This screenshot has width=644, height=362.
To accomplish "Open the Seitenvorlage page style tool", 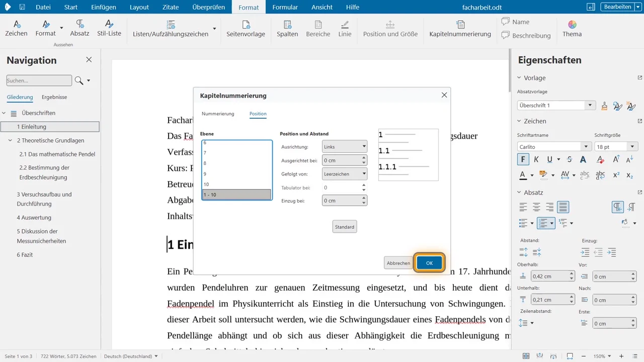I will click(x=246, y=29).
